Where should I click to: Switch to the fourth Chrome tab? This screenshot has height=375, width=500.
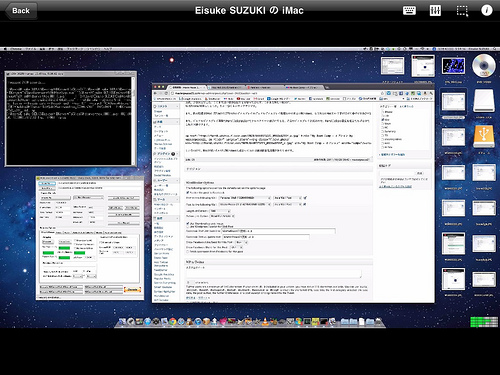click(x=304, y=87)
